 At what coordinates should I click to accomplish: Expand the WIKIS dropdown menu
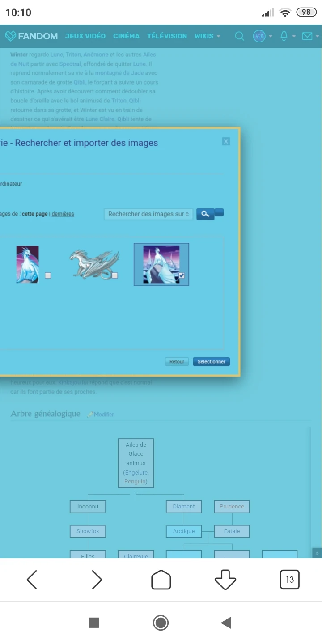pos(208,36)
